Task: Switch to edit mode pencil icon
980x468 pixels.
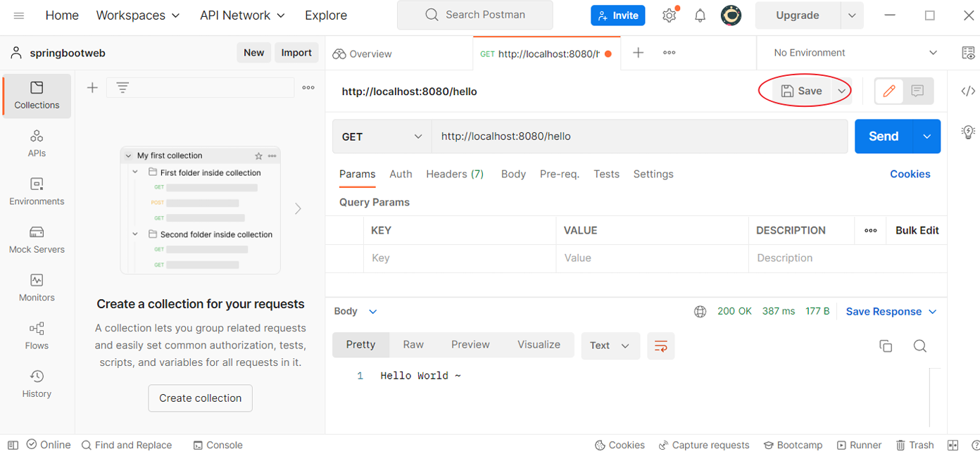Action: click(889, 91)
